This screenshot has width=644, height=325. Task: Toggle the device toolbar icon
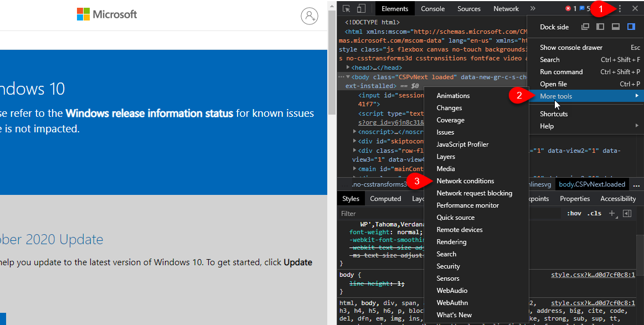pos(360,9)
